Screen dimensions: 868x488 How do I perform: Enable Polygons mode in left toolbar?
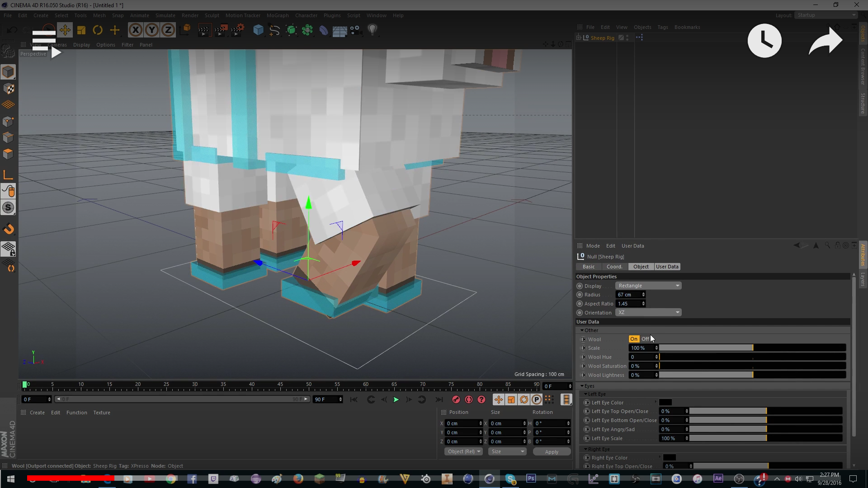click(8, 154)
